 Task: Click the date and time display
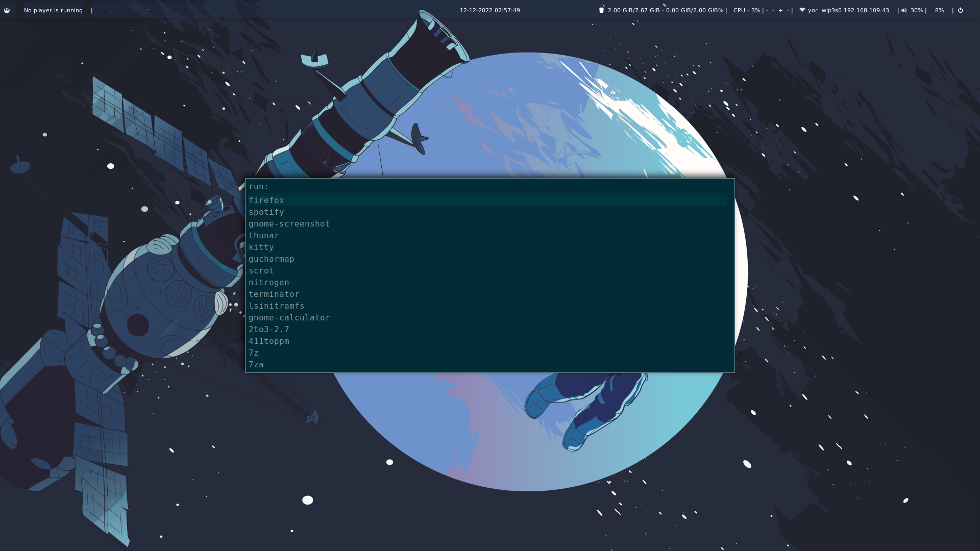pyautogui.click(x=489, y=10)
